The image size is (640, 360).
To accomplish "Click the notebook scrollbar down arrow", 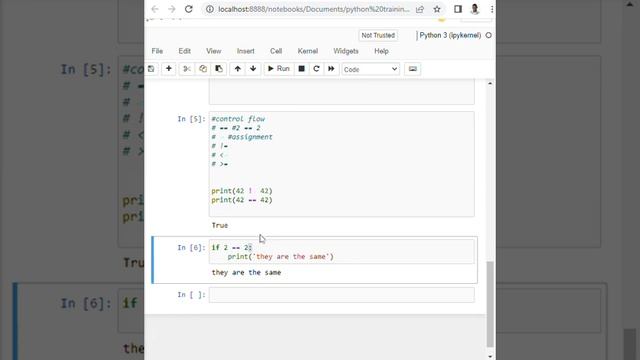I will tap(490, 356).
